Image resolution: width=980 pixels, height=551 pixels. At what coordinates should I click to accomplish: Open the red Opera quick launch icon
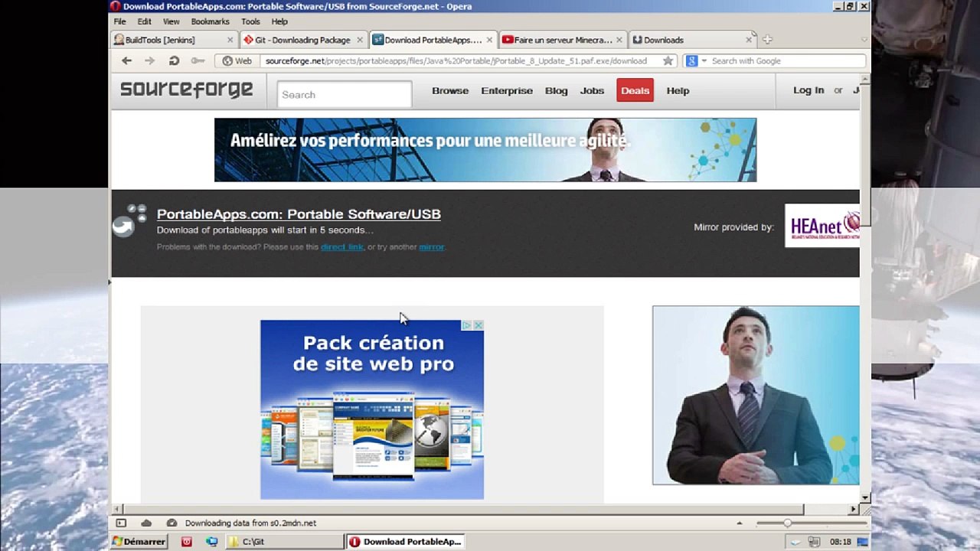point(186,541)
